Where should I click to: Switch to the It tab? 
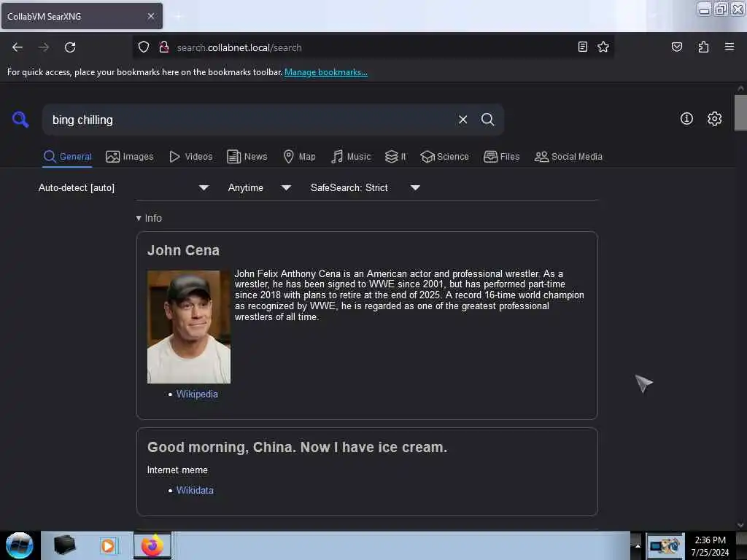pos(395,156)
